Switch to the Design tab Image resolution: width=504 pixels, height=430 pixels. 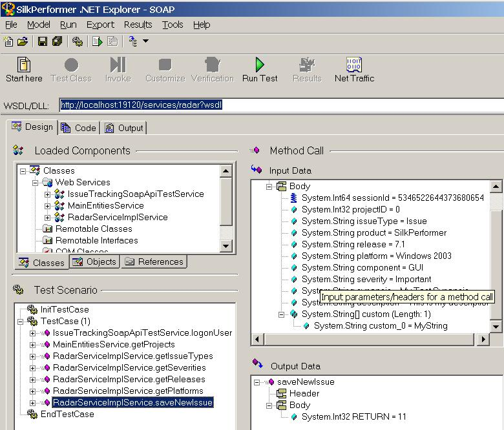(32, 127)
